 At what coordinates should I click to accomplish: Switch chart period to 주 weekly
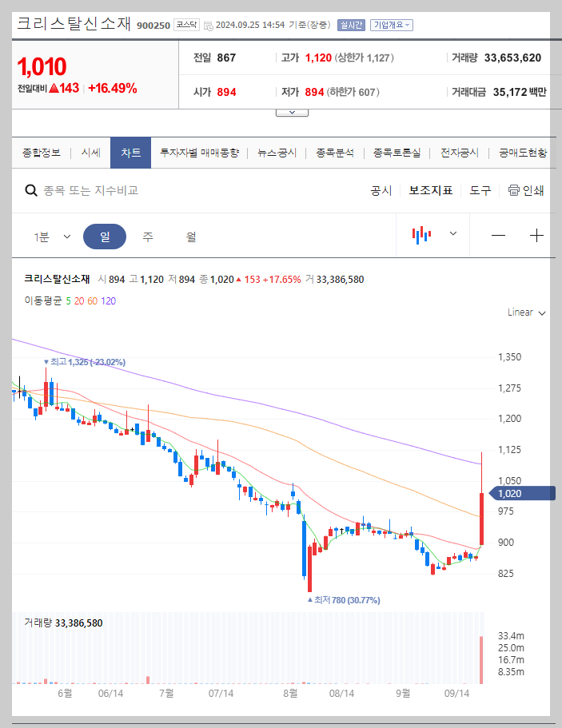145,235
